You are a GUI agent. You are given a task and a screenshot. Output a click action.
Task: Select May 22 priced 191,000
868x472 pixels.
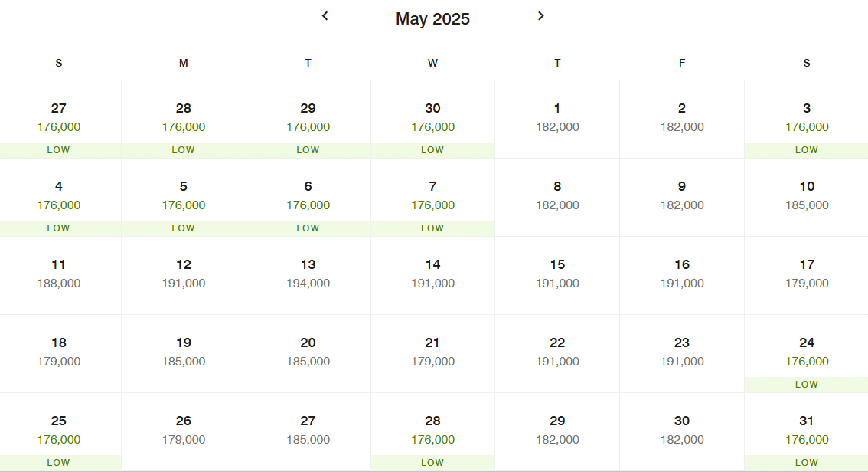pyautogui.click(x=557, y=354)
